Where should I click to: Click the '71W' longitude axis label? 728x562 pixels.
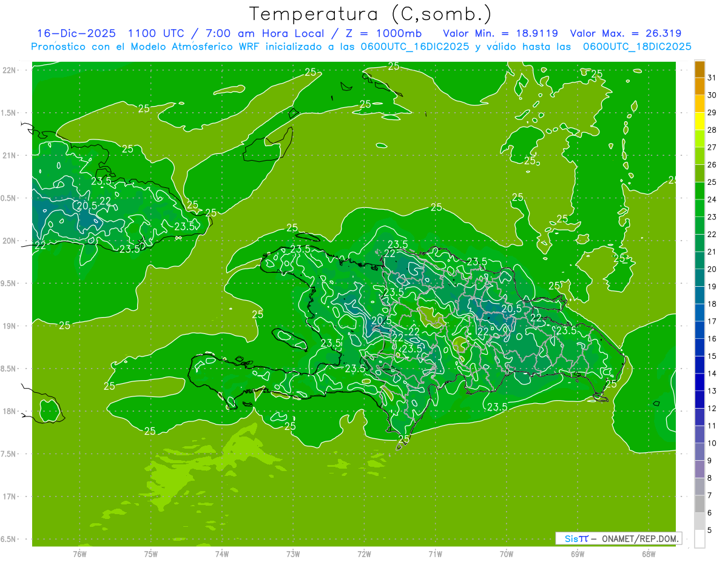(435, 554)
